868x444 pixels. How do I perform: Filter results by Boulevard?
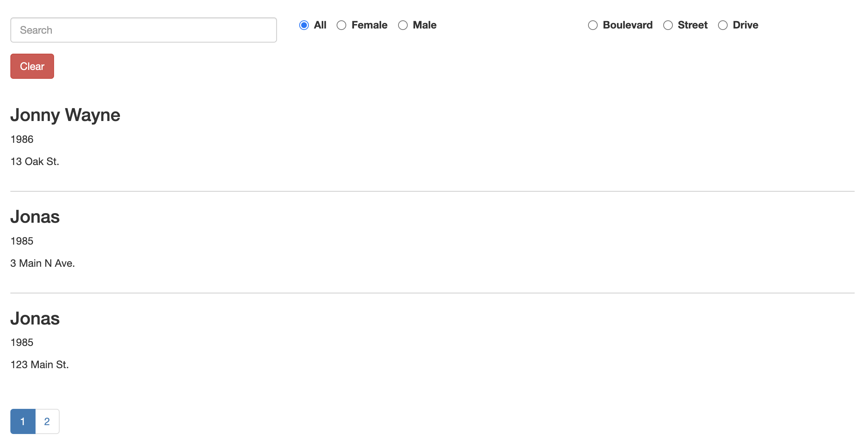(593, 25)
